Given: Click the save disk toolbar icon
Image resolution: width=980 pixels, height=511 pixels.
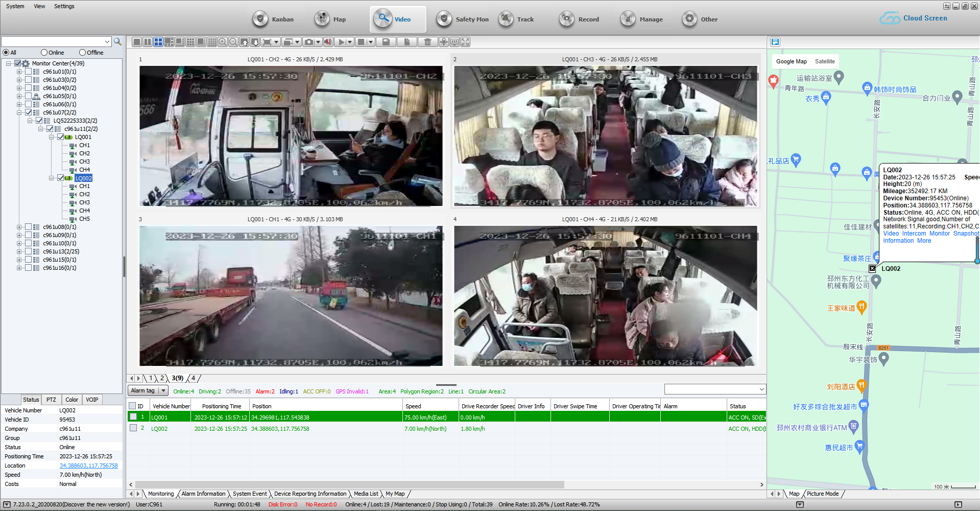Looking at the screenshot, I should click(x=386, y=42).
